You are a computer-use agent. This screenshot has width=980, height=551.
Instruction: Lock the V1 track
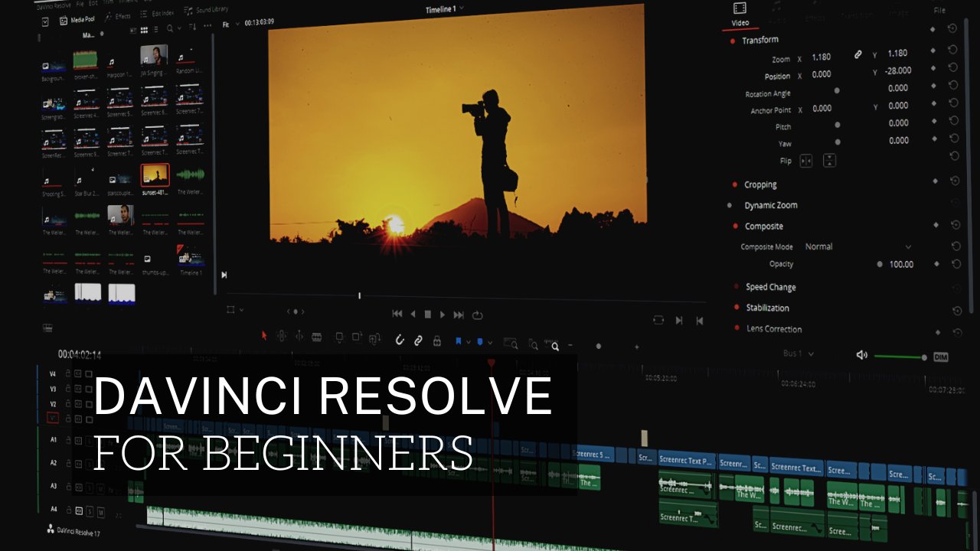pos(68,419)
